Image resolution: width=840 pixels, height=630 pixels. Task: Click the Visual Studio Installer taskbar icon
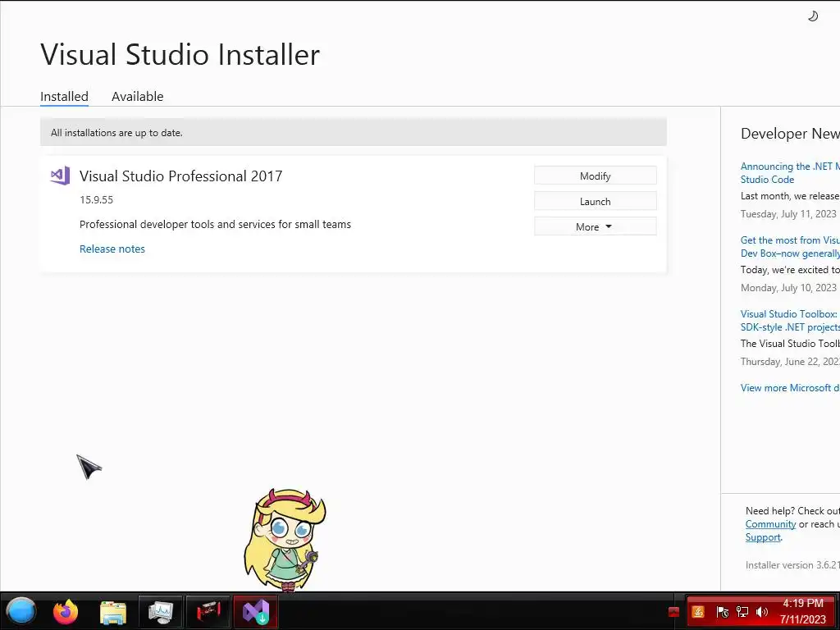[x=256, y=612]
